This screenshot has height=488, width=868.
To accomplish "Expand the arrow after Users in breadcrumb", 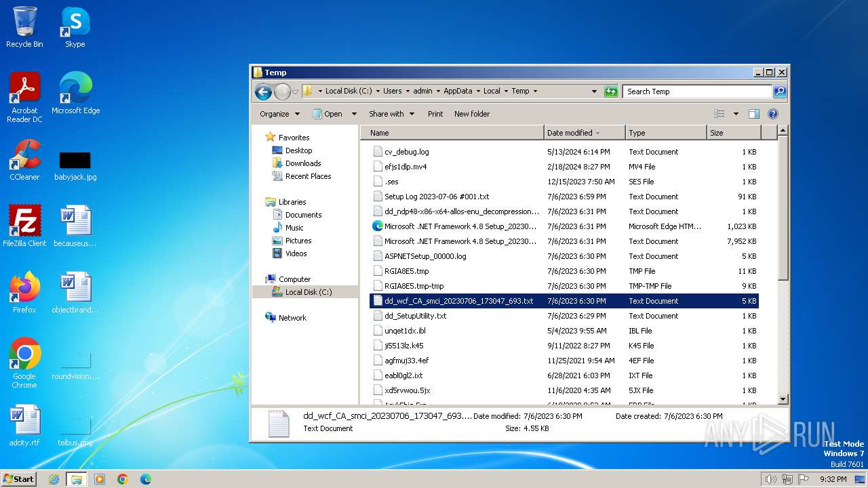I will (408, 91).
